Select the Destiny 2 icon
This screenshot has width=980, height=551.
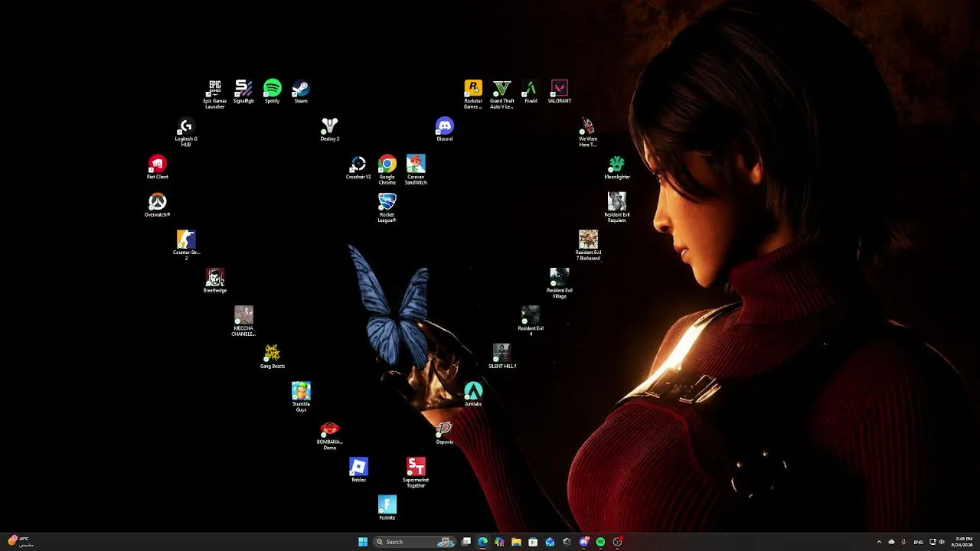pyautogui.click(x=330, y=129)
